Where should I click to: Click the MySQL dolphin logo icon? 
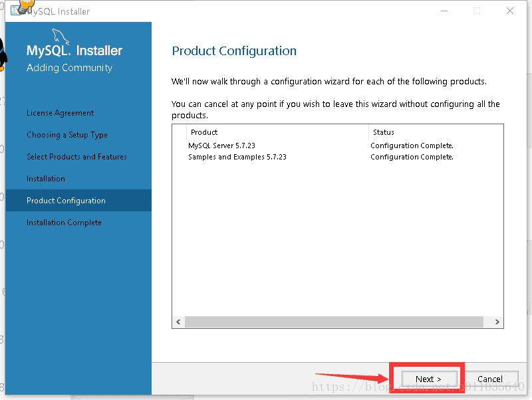[61, 37]
